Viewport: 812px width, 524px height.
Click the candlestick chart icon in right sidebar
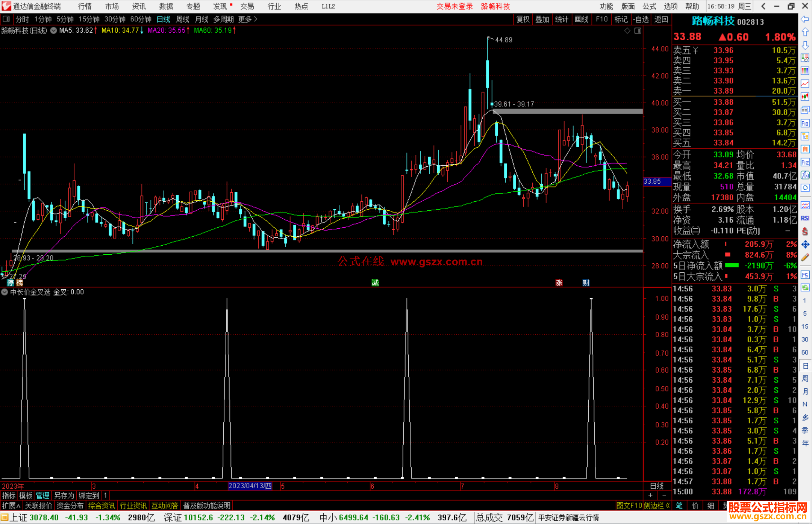click(x=805, y=97)
